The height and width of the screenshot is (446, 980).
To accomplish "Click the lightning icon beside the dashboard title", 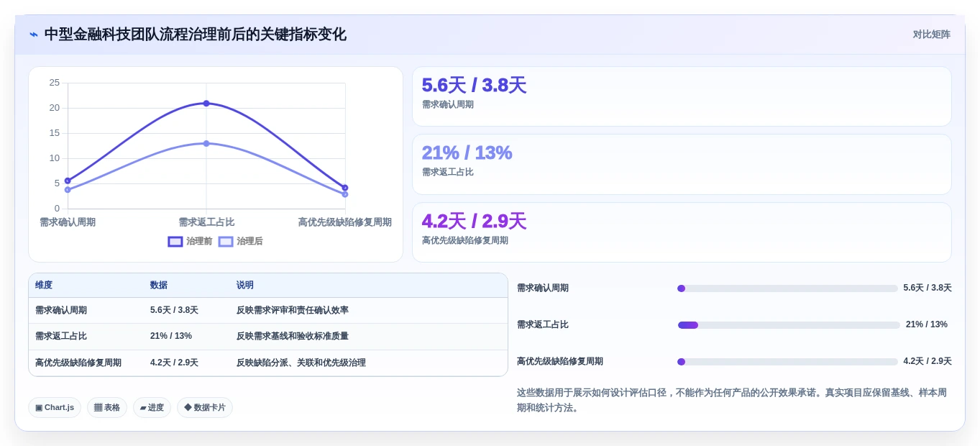I will click(x=33, y=35).
